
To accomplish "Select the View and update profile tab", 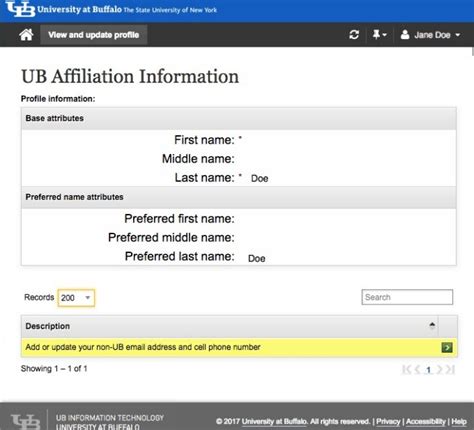I will pyautogui.click(x=94, y=35).
